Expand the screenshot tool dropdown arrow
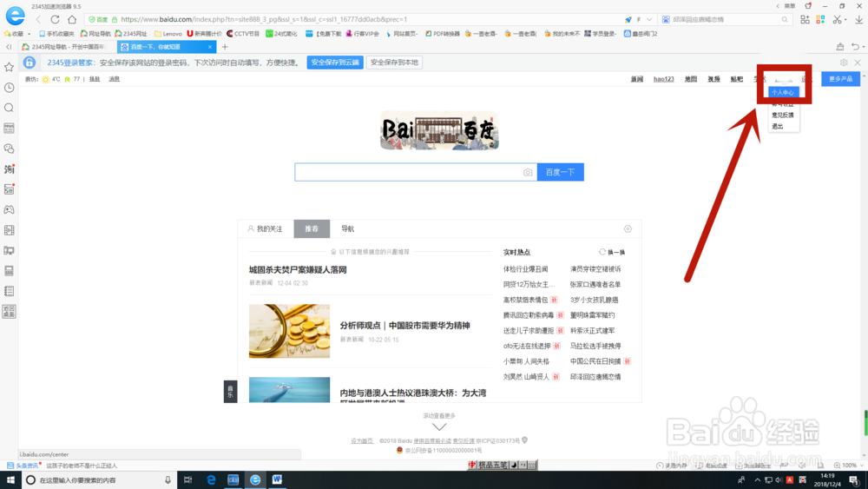The height and width of the screenshot is (489, 868). (x=845, y=20)
